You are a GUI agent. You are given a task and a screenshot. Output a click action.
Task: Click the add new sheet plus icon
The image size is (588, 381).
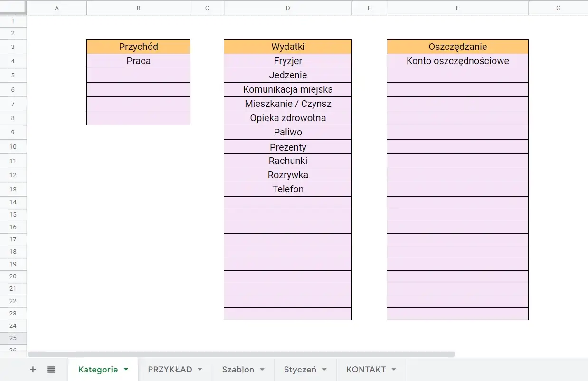[33, 370]
